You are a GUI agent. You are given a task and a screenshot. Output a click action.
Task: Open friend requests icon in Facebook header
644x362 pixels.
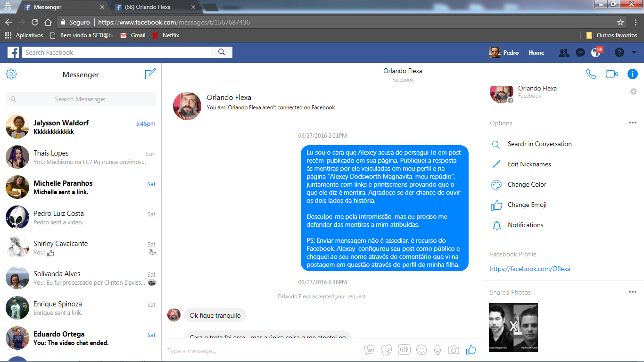click(564, 53)
